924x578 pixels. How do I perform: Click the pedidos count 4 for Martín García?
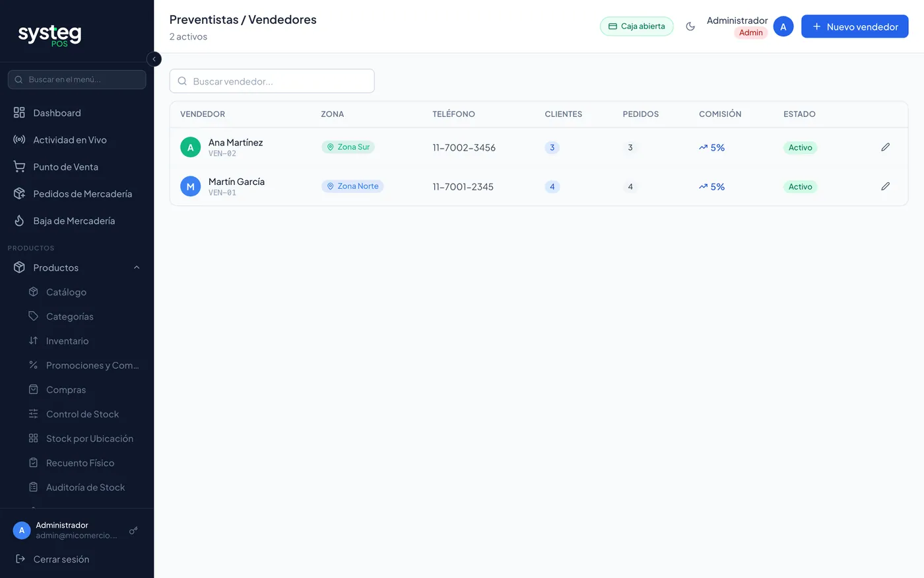point(630,187)
